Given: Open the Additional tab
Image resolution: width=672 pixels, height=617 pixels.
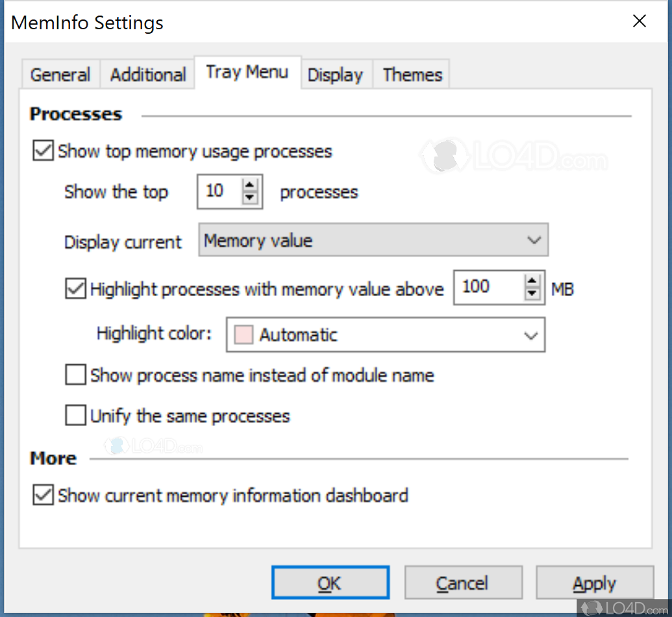Looking at the screenshot, I should [x=148, y=75].
